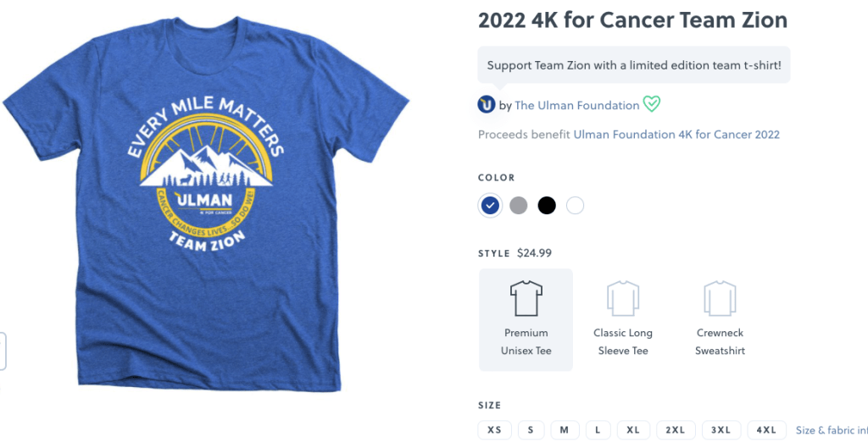Open Size & fabric info link

[832, 429]
